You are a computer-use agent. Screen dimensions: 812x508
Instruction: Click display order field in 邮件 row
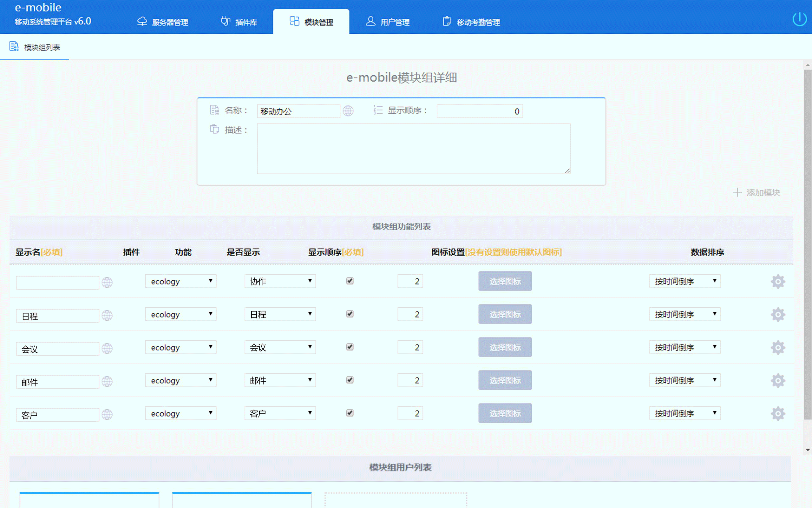(x=410, y=380)
